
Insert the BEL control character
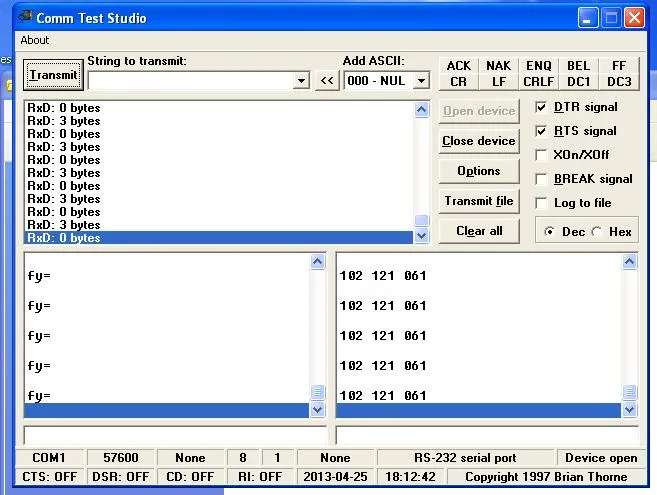[578, 66]
